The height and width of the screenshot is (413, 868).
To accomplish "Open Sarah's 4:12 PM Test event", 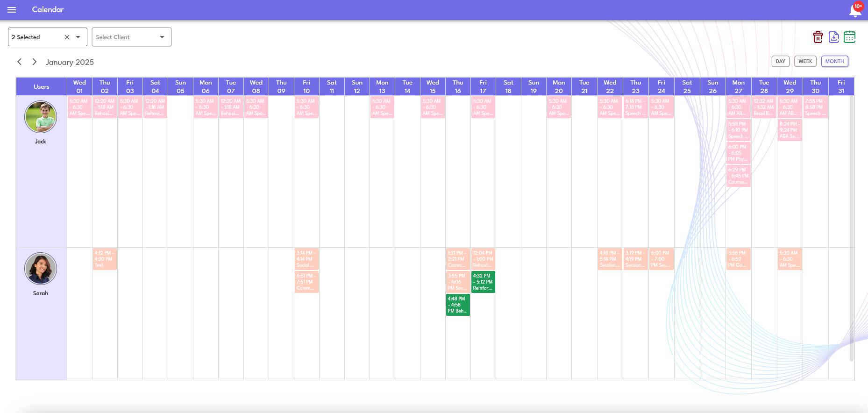I will click(x=105, y=259).
